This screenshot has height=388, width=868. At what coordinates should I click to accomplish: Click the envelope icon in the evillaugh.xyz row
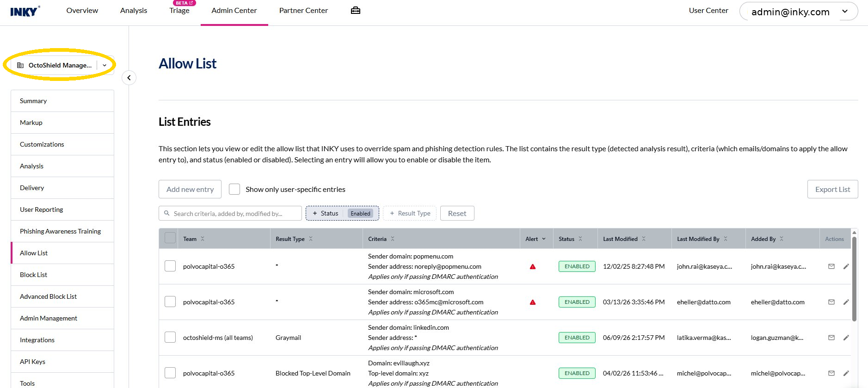click(x=831, y=373)
